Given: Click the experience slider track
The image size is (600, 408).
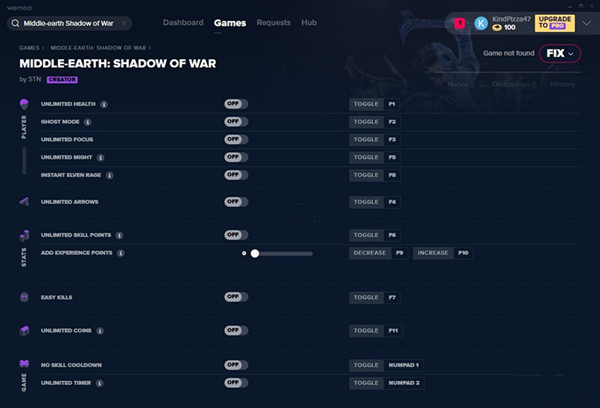Looking at the screenshot, I should [282, 253].
